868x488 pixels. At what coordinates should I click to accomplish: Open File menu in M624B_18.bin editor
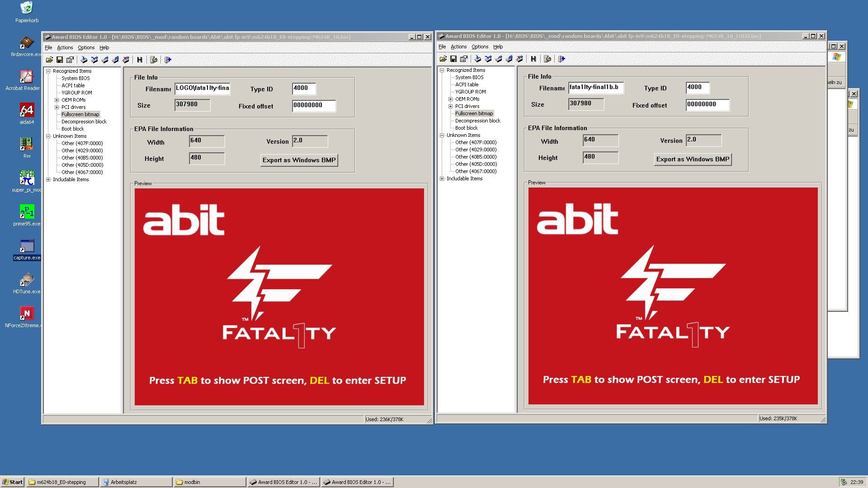pyautogui.click(x=48, y=47)
